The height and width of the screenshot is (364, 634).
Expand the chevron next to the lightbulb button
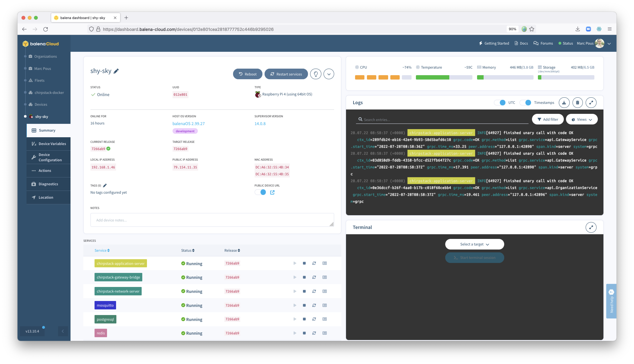[329, 74]
